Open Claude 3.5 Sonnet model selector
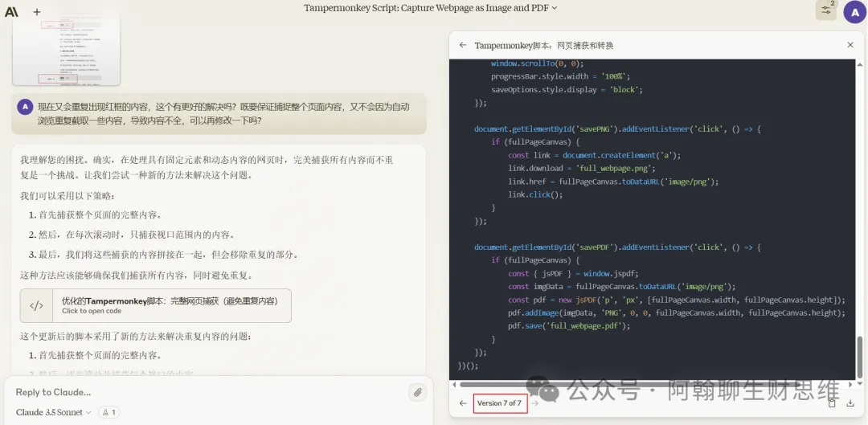The image size is (868, 425). click(x=54, y=412)
